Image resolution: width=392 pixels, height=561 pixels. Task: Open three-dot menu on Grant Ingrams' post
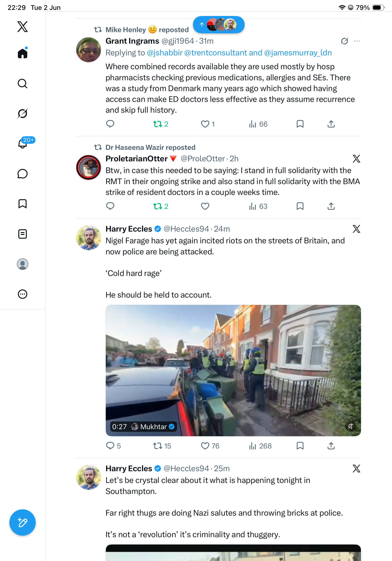pyautogui.click(x=357, y=41)
